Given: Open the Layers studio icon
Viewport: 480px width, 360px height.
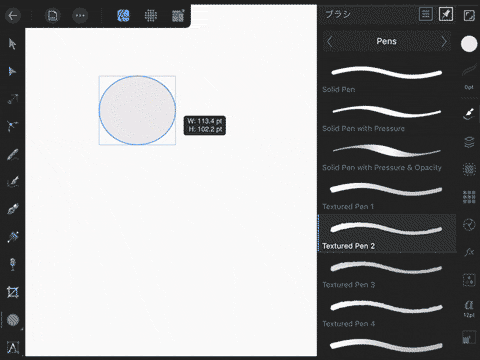Looking at the screenshot, I should pyautogui.click(x=469, y=142).
